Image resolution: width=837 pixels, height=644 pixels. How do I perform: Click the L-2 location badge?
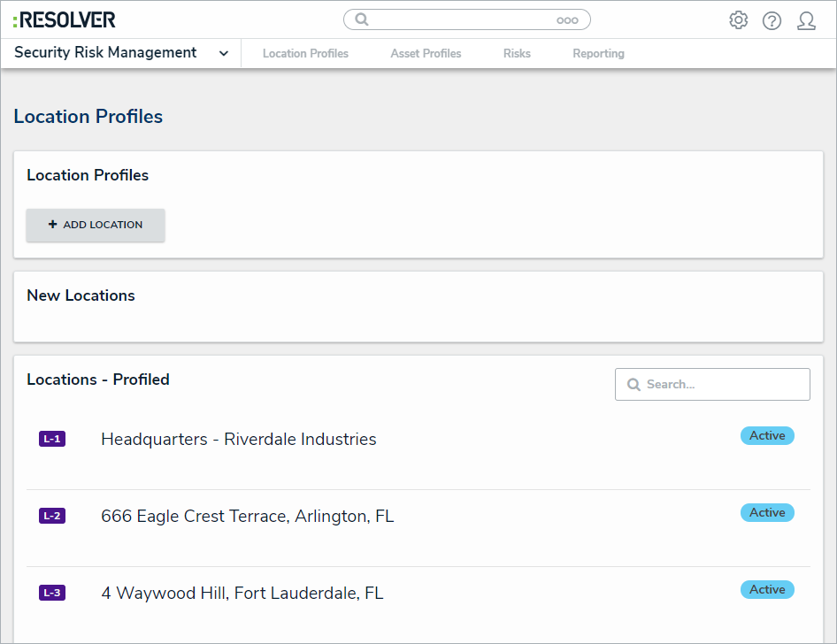click(52, 516)
